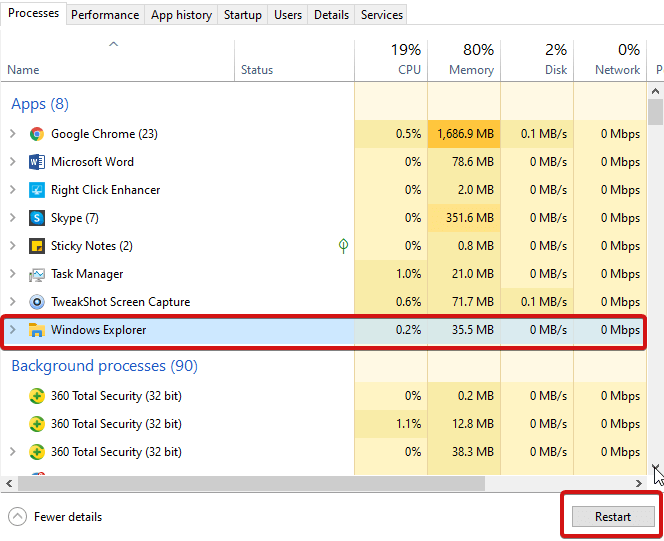Click Task Manager's 1.0% CPU value
Image resolution: width=664 pixels, height=541 pixels.
[x=409, y=274]
